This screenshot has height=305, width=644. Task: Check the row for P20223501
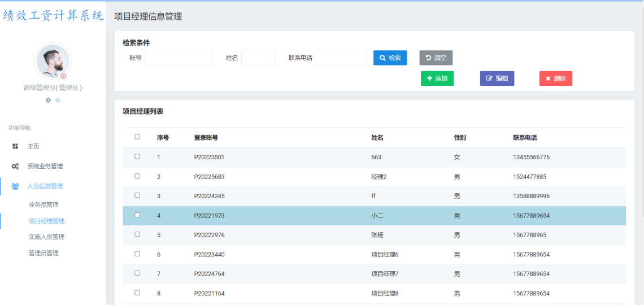pos(137,156)
